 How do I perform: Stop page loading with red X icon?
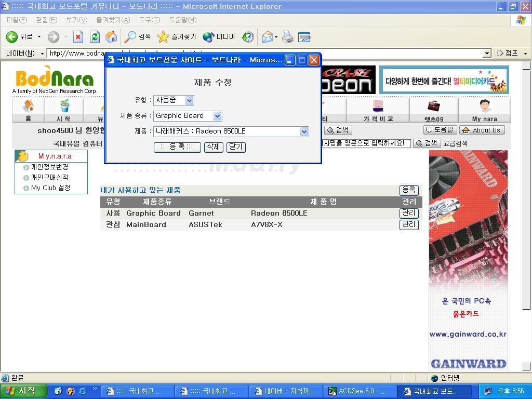[78, 37]
